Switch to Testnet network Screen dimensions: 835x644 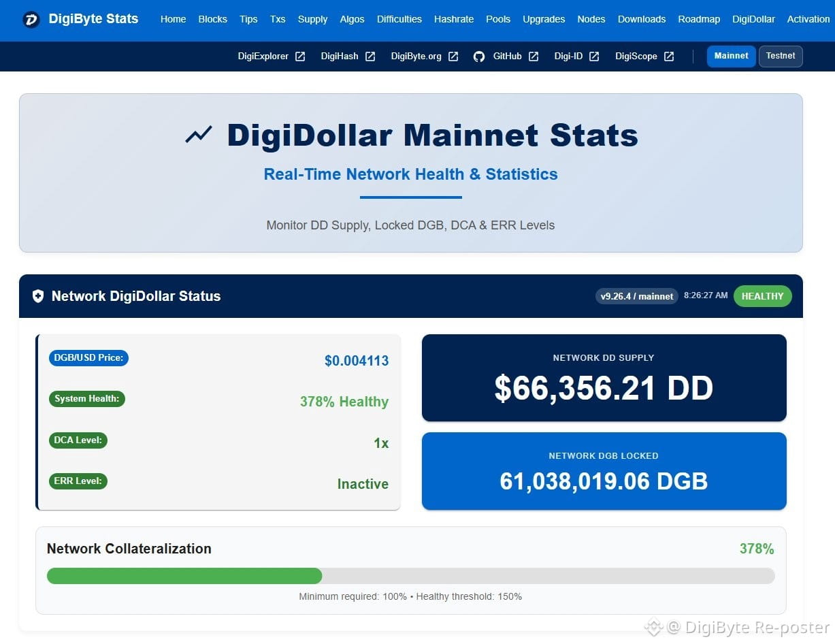click(781, 56)
